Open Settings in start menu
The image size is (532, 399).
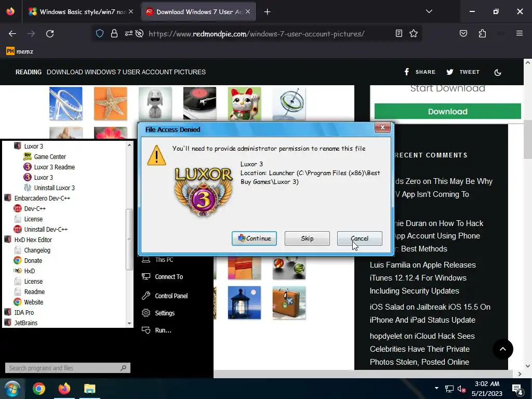pyautogui.click(x=158, y=313)
